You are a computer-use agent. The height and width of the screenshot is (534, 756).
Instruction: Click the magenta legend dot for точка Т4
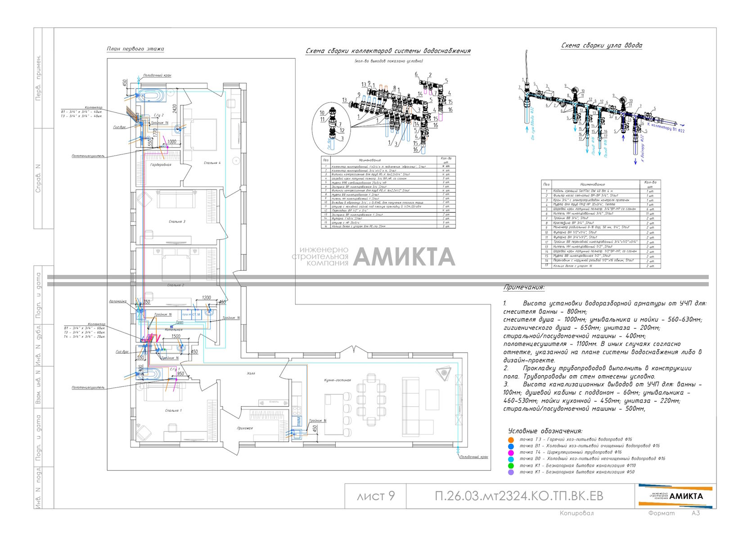pyautogui.click(x=511, y=453)
